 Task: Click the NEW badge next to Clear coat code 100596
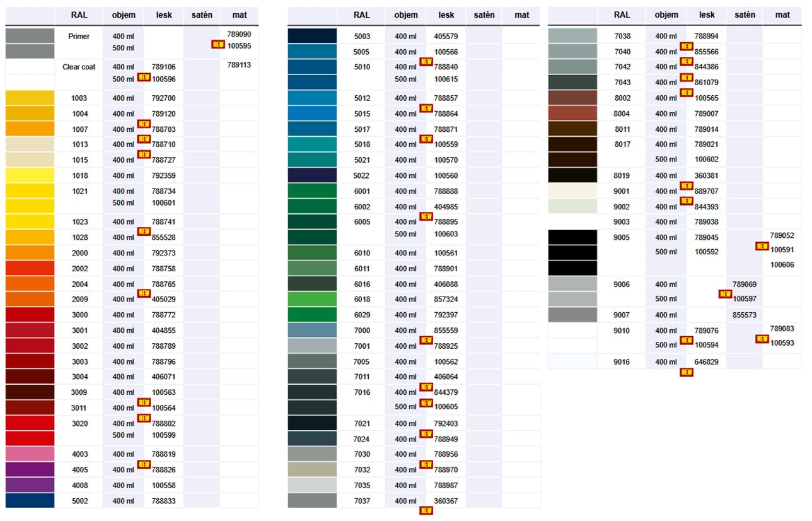[x=144, y=77]
